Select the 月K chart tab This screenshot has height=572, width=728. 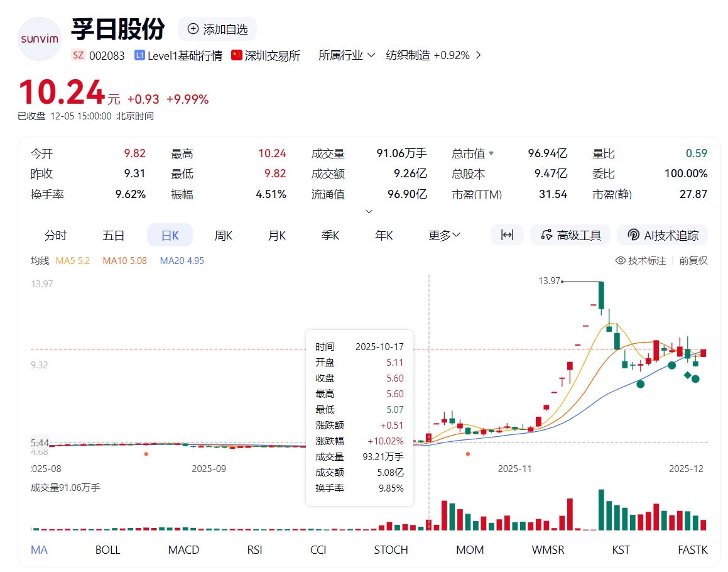277,235
